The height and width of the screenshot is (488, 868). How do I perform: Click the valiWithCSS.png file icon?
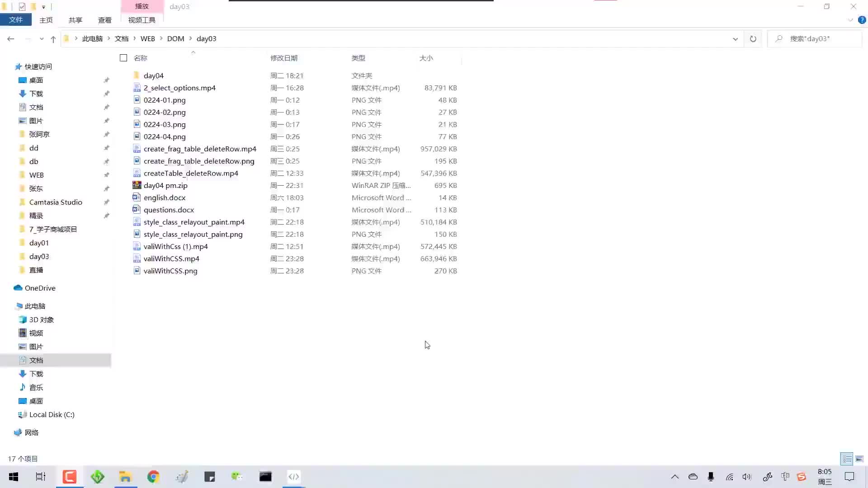[x=137, y=271]
